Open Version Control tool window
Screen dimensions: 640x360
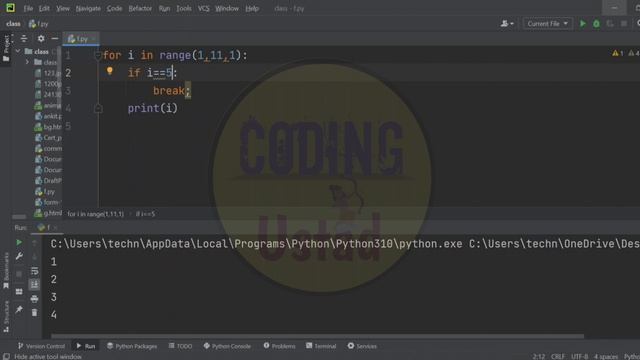point(41,346)
